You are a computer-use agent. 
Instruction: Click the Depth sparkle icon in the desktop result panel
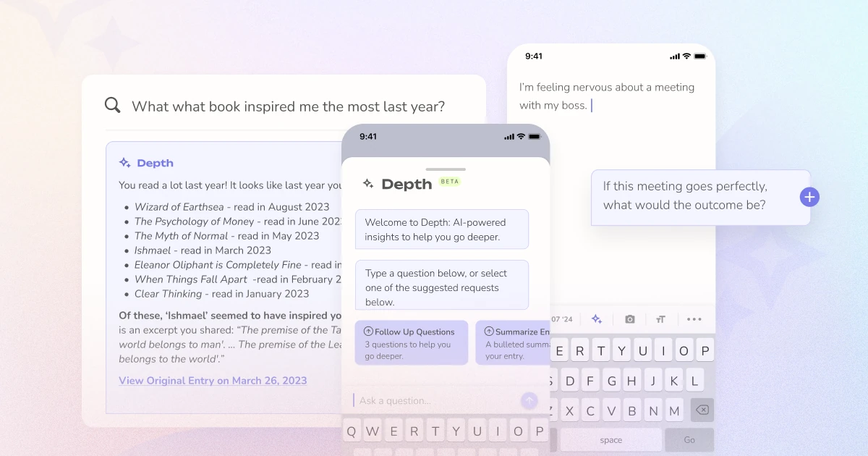tap(125, 163)
